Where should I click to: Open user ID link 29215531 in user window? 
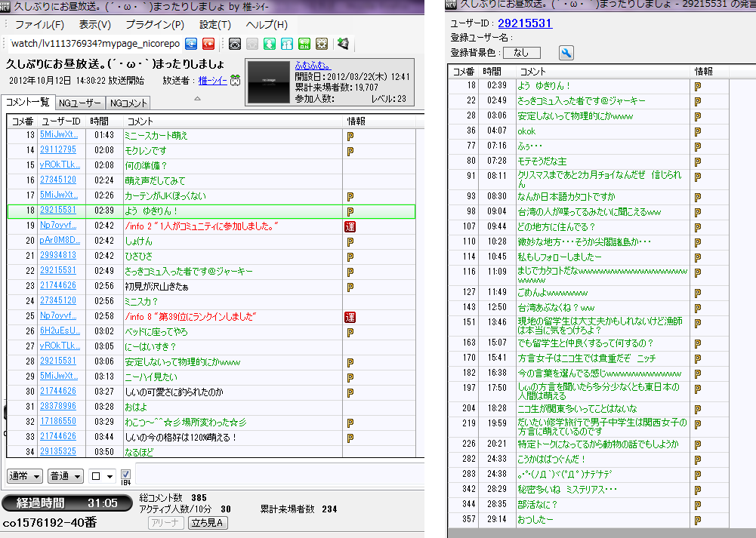pyautogui.click(x=525, y=23)
